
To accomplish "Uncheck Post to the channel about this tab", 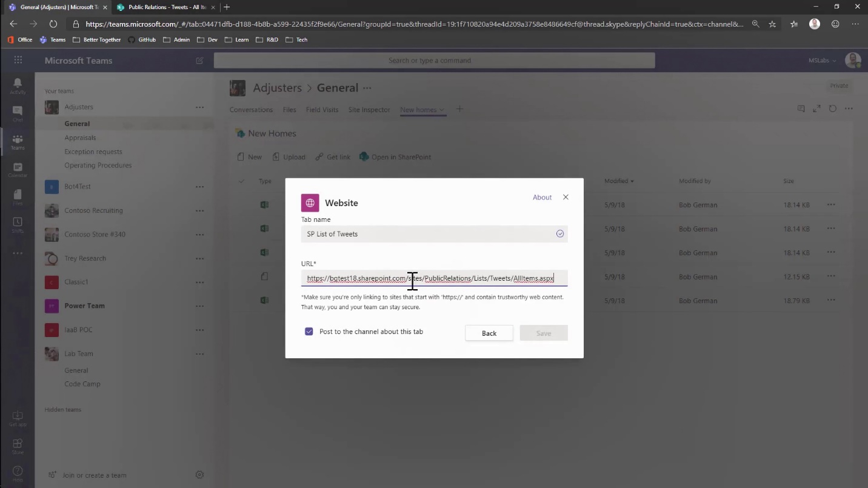I will tap(309, 332).
